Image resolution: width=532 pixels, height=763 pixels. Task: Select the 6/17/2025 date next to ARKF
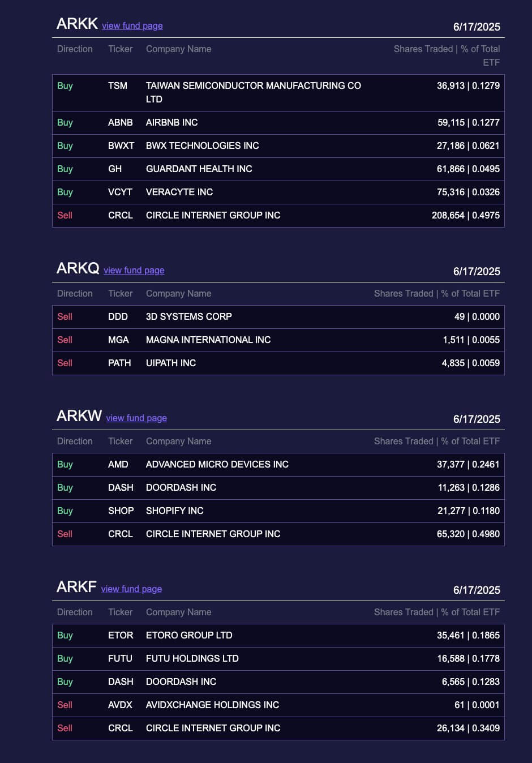point(477,590)
